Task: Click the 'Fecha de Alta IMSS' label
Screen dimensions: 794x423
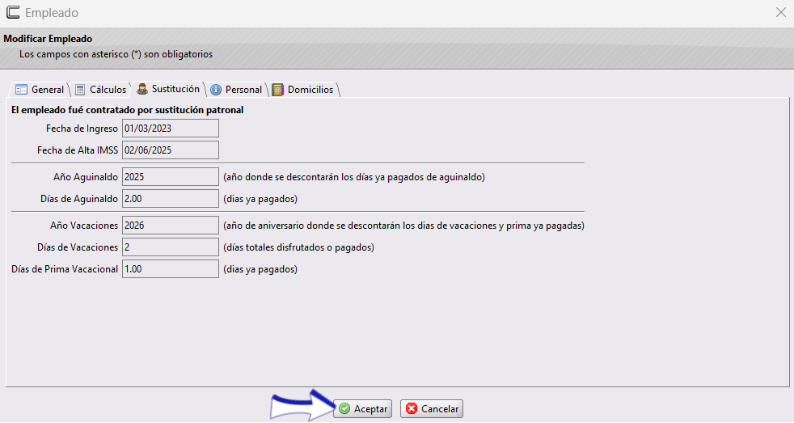Action: coord(77,150)
